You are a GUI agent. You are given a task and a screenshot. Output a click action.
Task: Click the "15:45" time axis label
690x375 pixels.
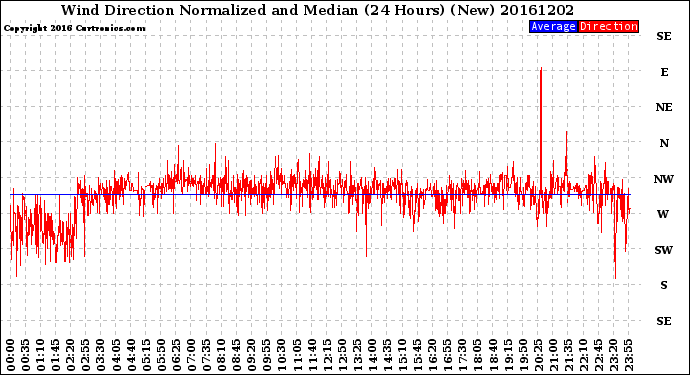418,355
